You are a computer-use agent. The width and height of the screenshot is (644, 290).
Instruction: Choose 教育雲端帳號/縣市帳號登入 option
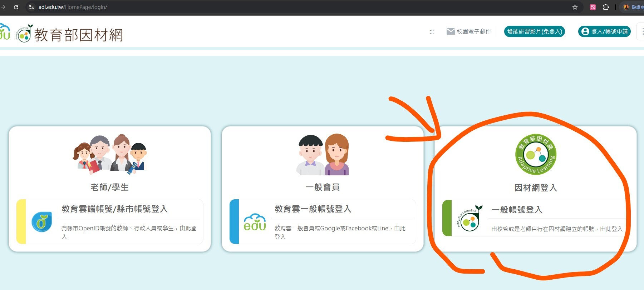pos(110,221)
